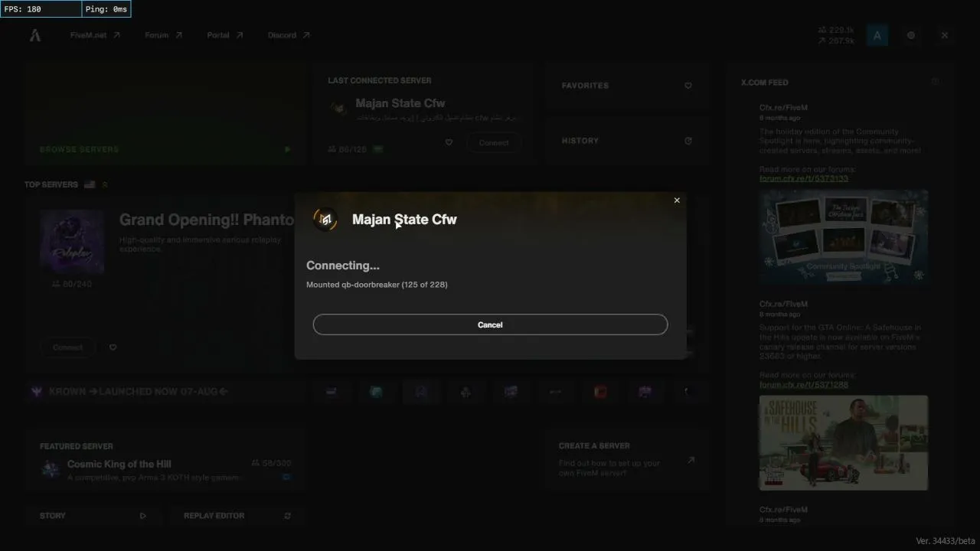Click the Cosmic King of the Hill logo
980x551 pixels.
(51, 469)
